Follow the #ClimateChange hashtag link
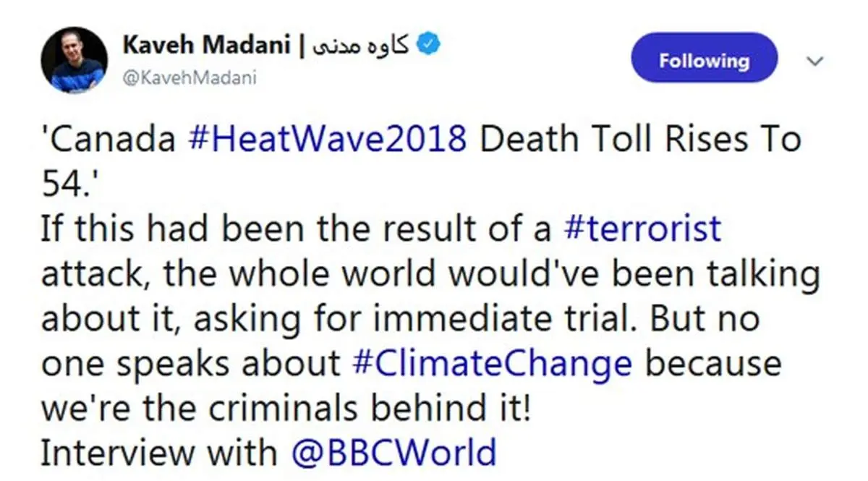Image resolution: width=868 pixels, height=481 pixels. coord(493,363)
